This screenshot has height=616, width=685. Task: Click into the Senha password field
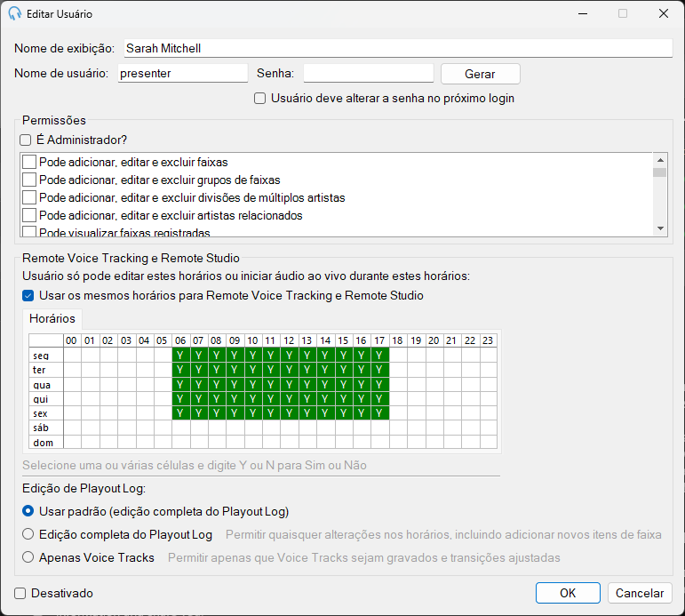point(369,73)
